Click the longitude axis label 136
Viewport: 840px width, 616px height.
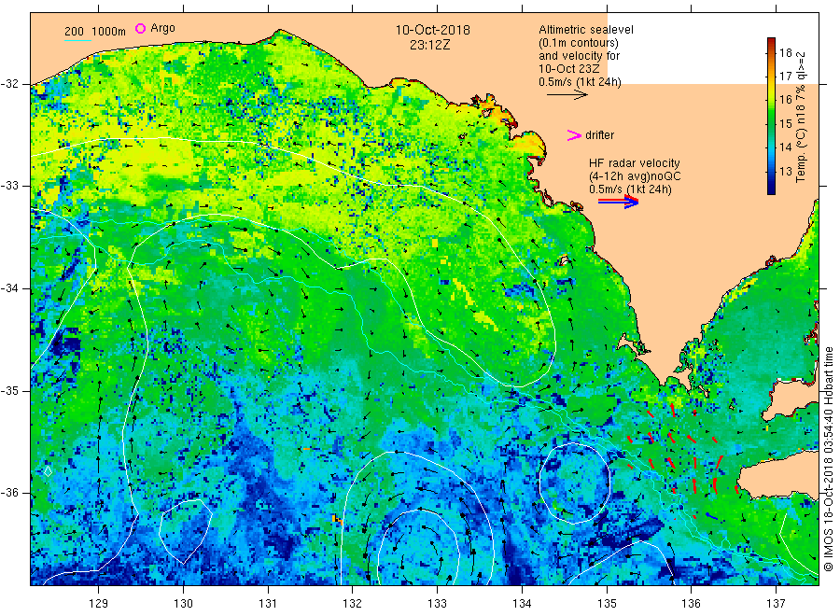click(691, 604)
